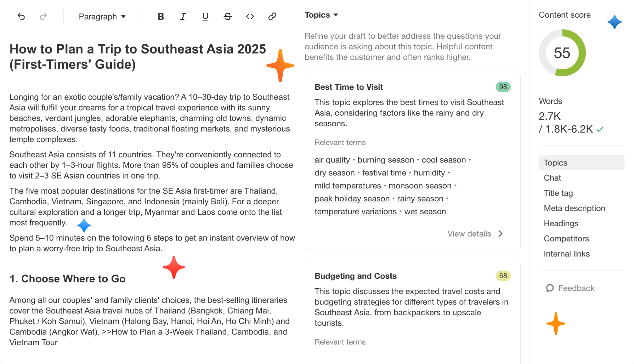Image resolution: width=634 pixels, height=364 pixels.
Task: Click the undo icon in the toolbar
Action: click(x=21, y=16)
